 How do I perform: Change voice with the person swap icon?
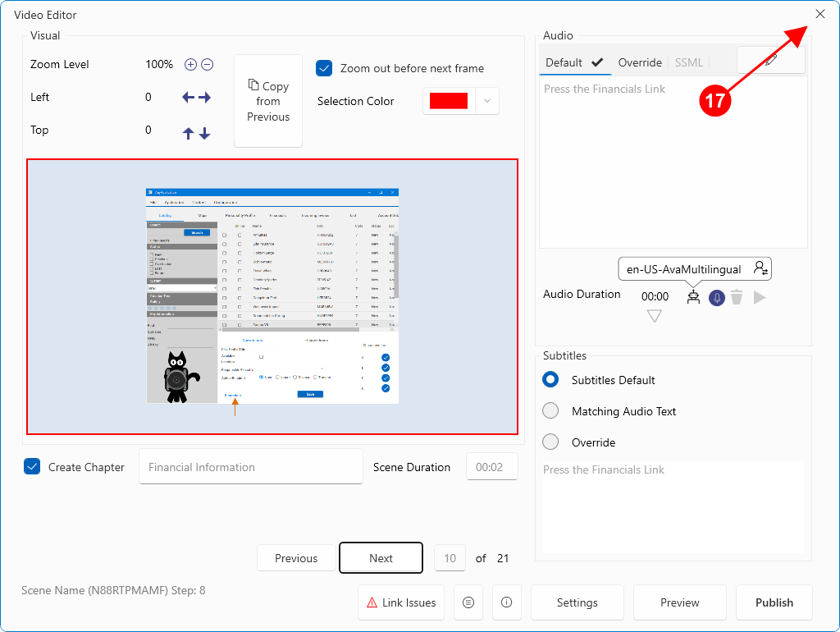click(760, 268)
